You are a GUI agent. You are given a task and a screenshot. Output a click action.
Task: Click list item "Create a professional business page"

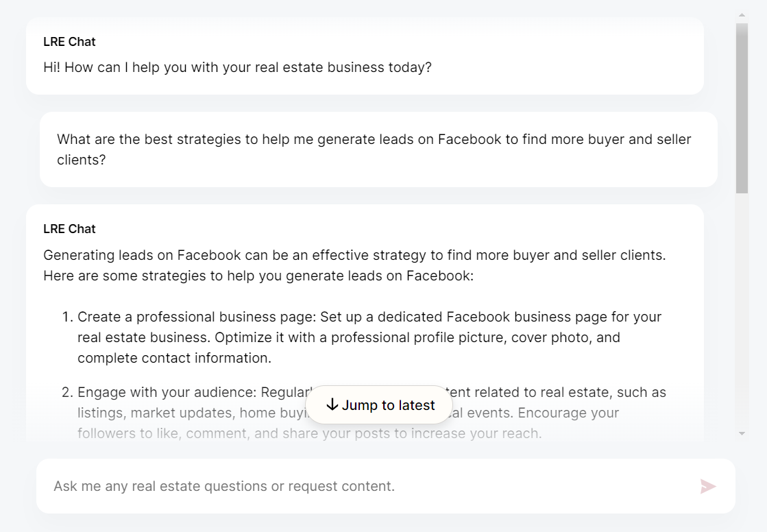[369, 317]
